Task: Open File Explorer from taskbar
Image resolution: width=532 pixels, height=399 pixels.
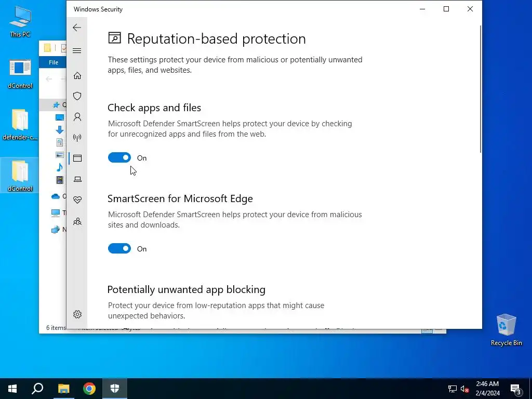Action: coord(63,389)
